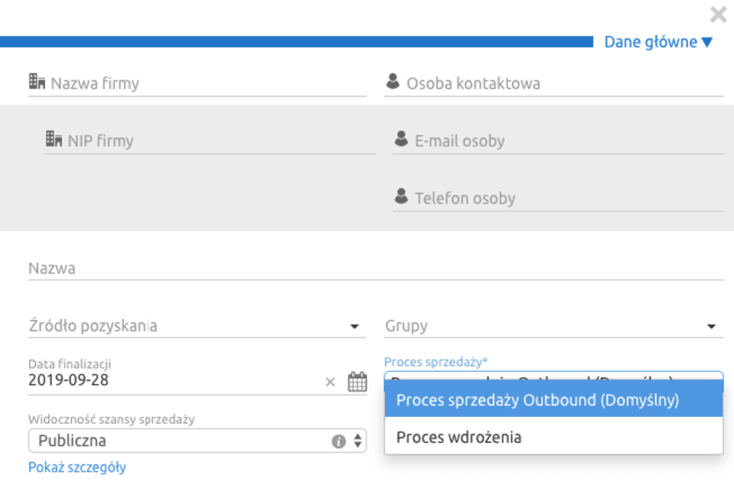Open the Publiczna visibility selector arrows
The width and height of the screenshot is (734, 498).
tap(358, 440)
